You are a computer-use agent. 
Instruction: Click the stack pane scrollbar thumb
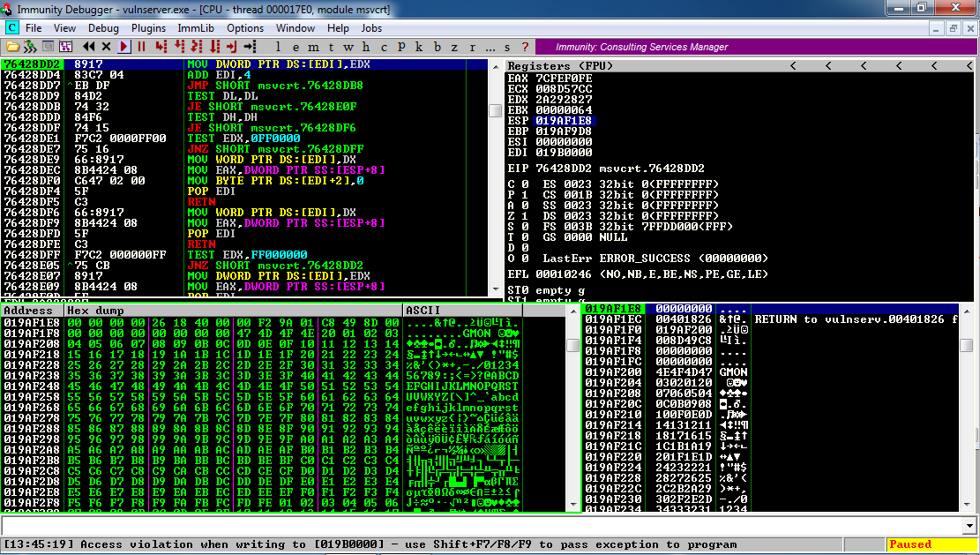pyautogui.click(x=966, y=345)
